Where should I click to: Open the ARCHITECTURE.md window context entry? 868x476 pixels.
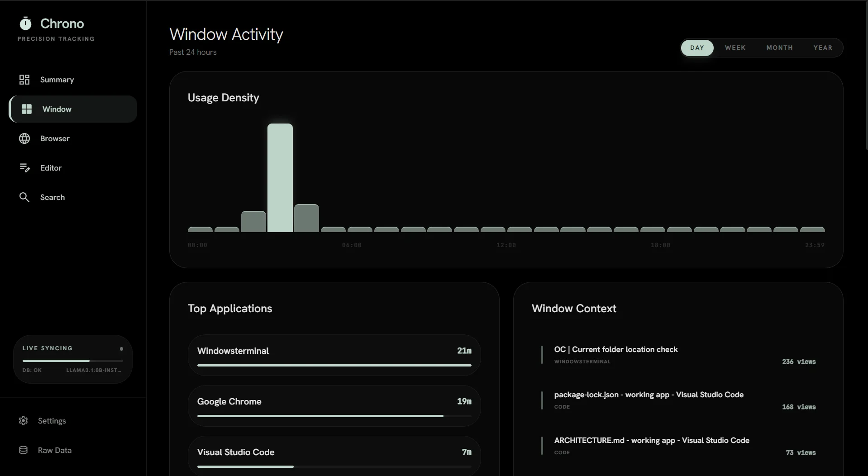678,446
